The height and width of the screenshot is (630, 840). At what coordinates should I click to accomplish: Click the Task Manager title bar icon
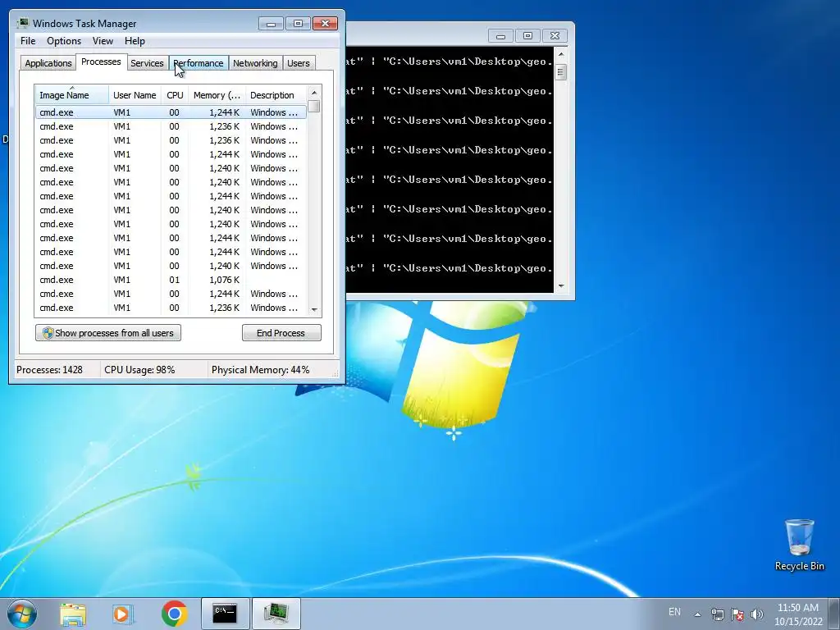coord(22,23)
